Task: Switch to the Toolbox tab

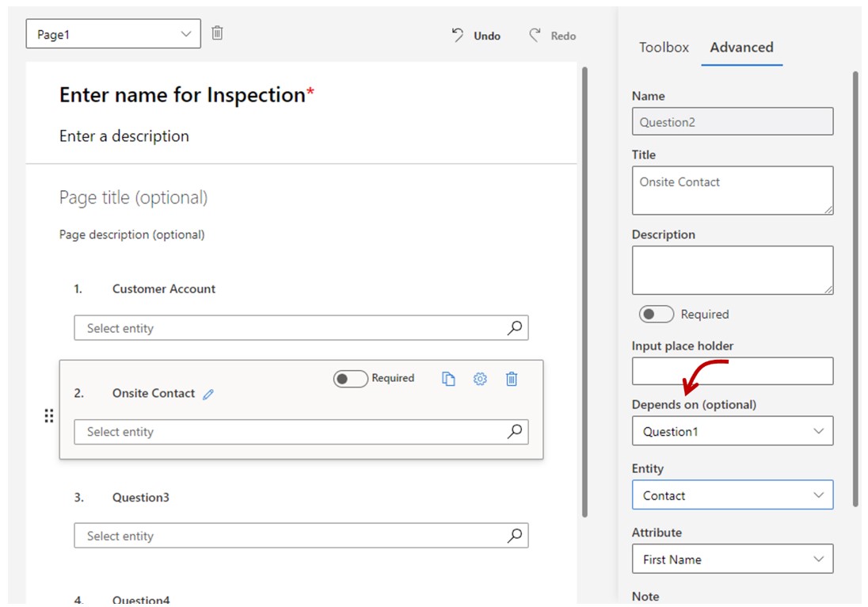Action: (x=664, y=48)
